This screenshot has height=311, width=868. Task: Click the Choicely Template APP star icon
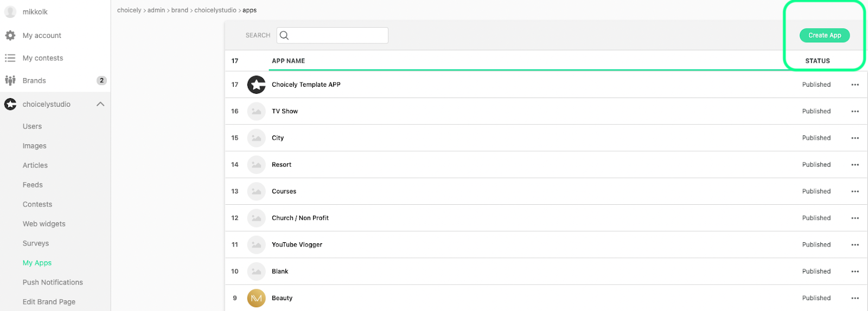(x=257, y=85)
